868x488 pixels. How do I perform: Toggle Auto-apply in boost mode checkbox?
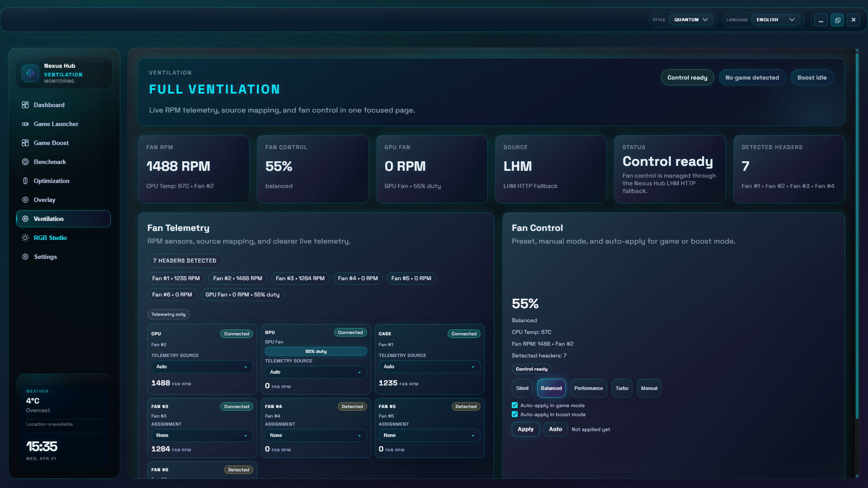pos(514,414)
